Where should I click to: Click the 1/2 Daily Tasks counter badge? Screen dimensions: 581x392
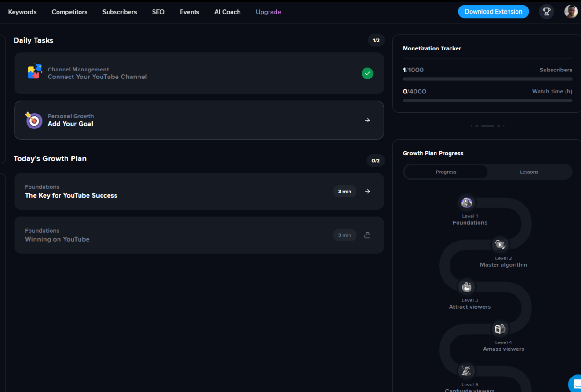[376, 40]
